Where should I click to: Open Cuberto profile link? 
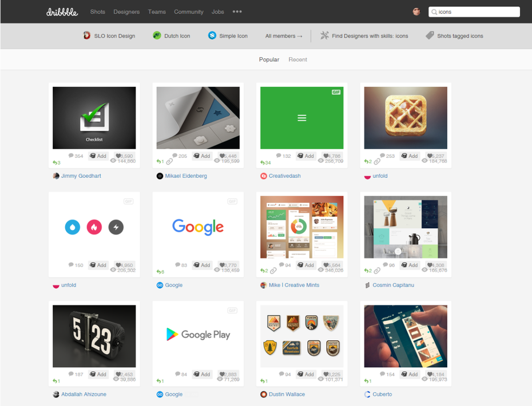pyautogui.click(x=382, y=395)
